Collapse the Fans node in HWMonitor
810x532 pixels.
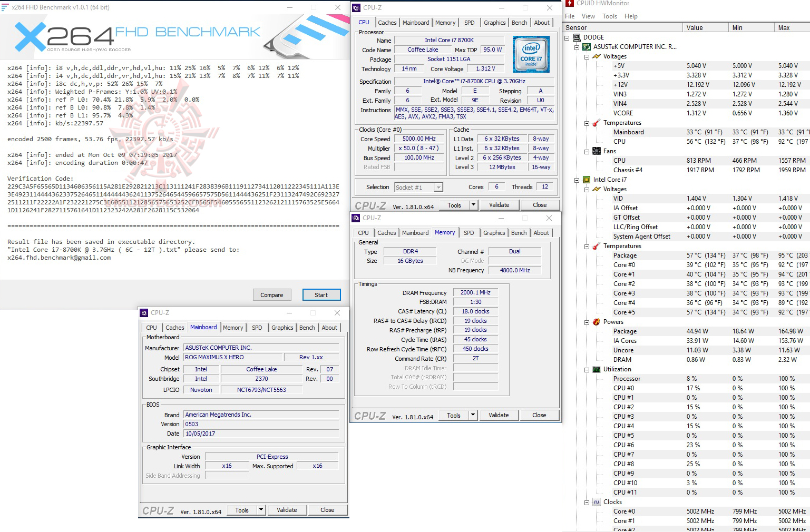[x=587, y=151]
